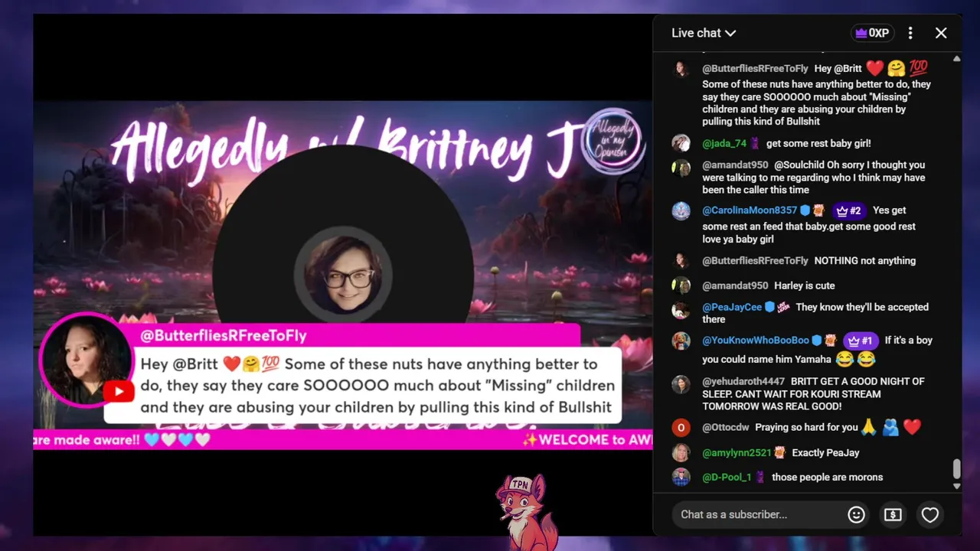
Task: Send a heart reaction in chat
Action: [929, 515]
